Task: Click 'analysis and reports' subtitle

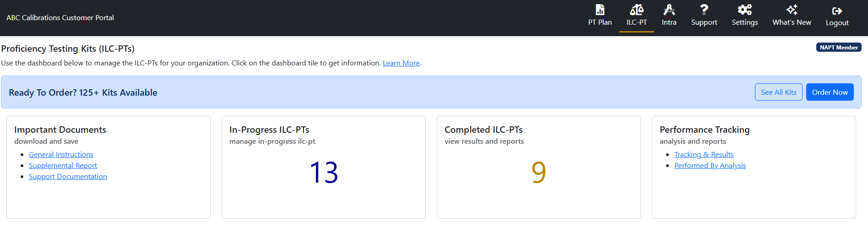Action: 693,141
